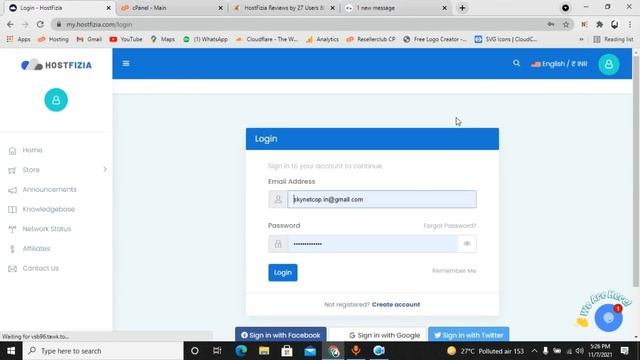Open the Free Logo Creator bookmark
This screenshot has width=640, height=360.
[x=435, y=39]
